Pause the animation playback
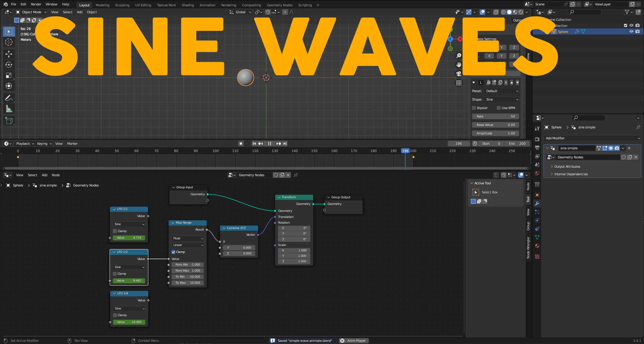The width and height of the screenshot is (644, 344). (269, 144)
